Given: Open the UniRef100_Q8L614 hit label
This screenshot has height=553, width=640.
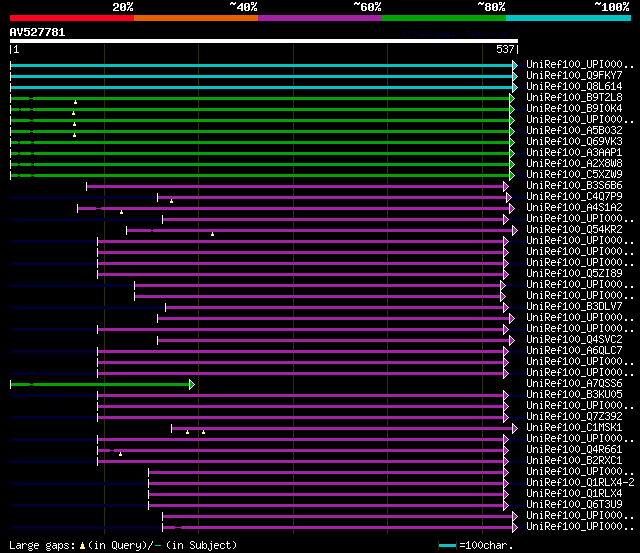Looking at the screenshot, I should click(574, 87).
